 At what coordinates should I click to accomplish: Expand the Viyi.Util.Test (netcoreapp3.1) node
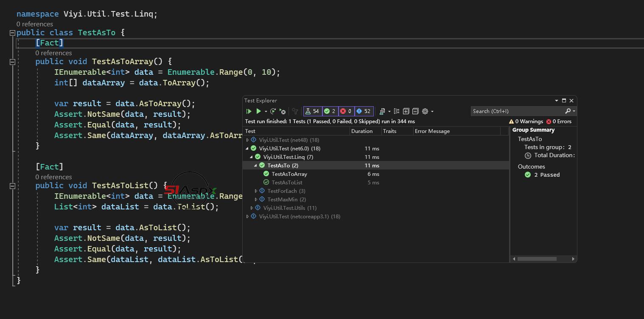tap(247, 216)
